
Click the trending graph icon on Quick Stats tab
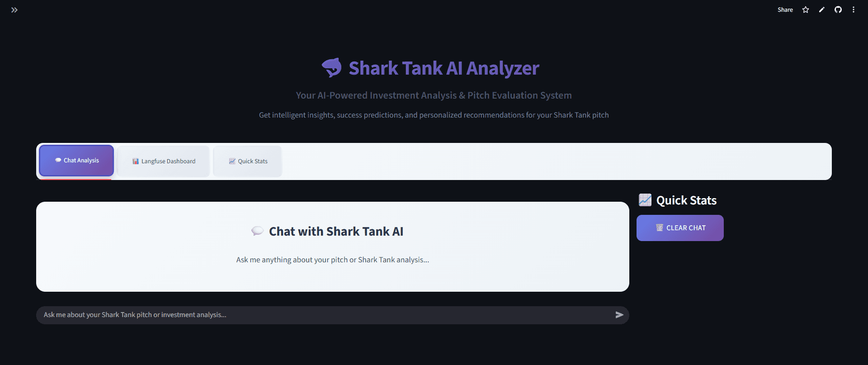pyautogui.click(x=232, y=161)
